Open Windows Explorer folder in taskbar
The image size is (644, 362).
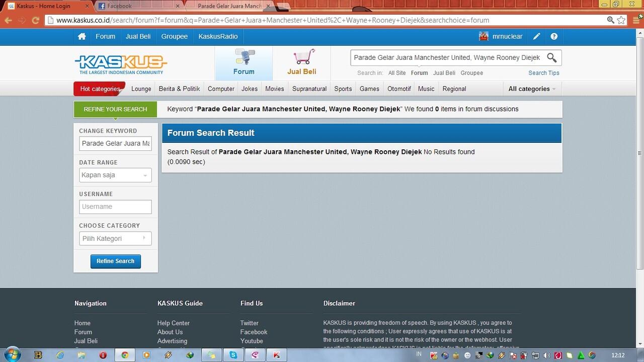pyautogui.click(x=82, y=355)
